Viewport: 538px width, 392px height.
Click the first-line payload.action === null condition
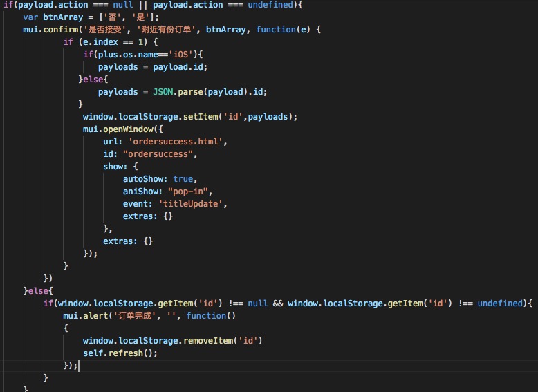click(x=75, y=5)
